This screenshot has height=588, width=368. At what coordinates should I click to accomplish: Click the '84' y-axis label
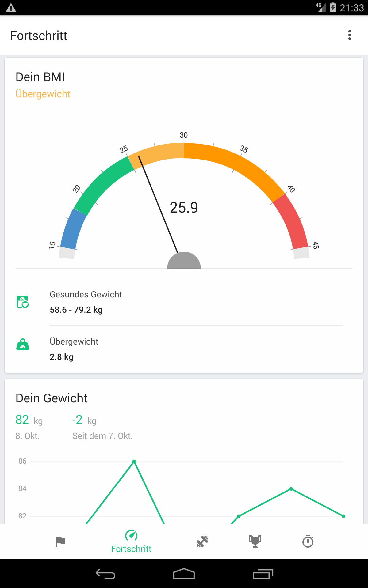click(x=22, y=488)
